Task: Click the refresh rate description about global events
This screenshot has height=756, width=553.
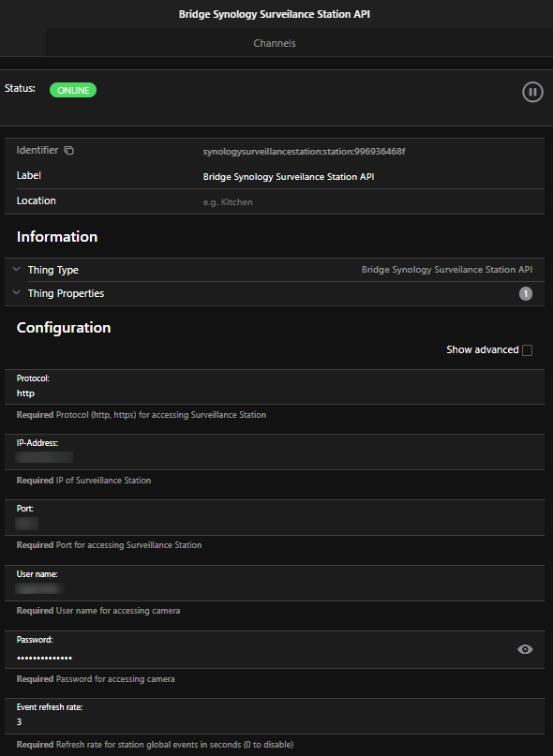Action: click(155, 745)
